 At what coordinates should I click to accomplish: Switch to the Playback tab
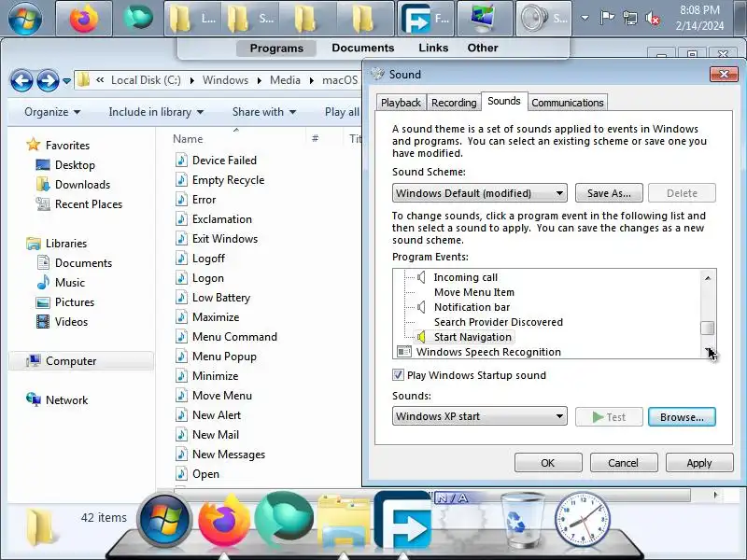[401, 103]
